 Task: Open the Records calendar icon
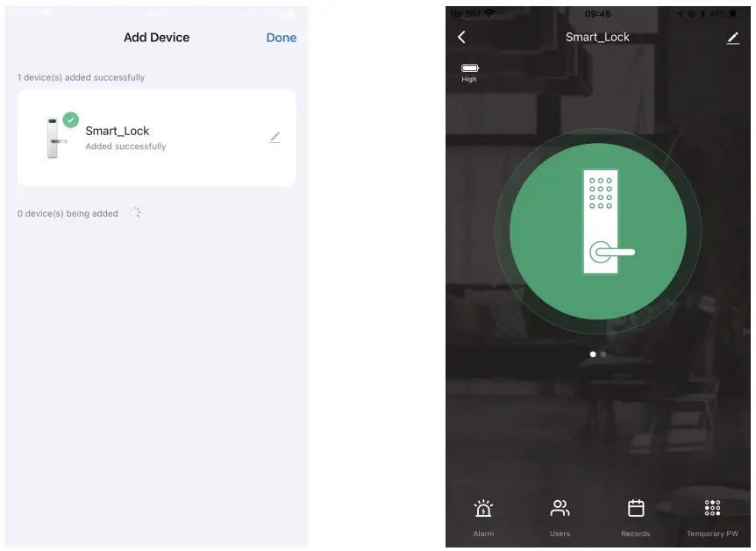click(x=636, y=508)
